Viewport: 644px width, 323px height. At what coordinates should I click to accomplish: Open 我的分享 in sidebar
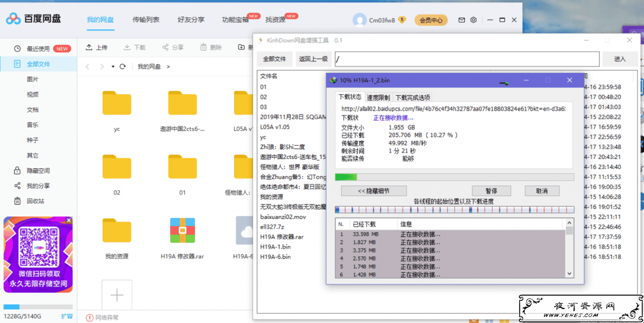(x=32, y=186)
